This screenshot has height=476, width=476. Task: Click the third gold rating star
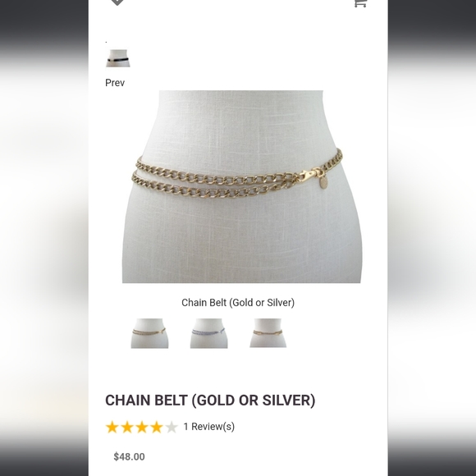click(142, 427)
